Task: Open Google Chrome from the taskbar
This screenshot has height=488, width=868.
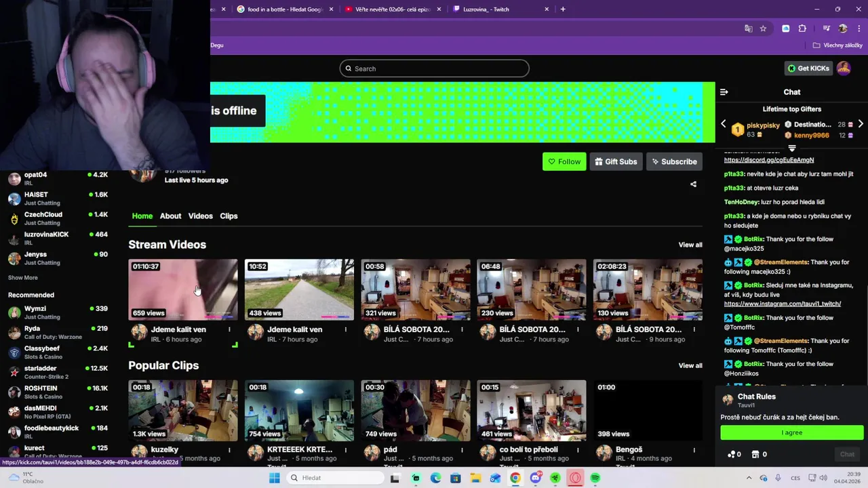Action: coord(515,478)
